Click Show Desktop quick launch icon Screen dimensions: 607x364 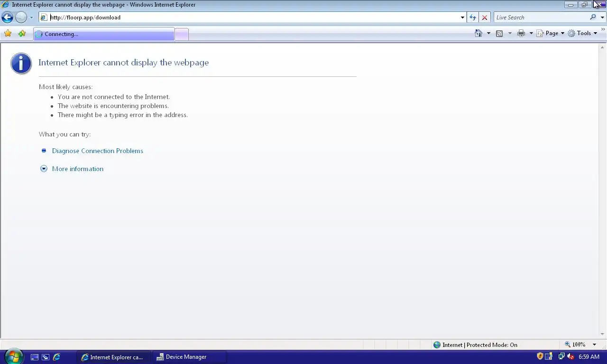(34, 357)
